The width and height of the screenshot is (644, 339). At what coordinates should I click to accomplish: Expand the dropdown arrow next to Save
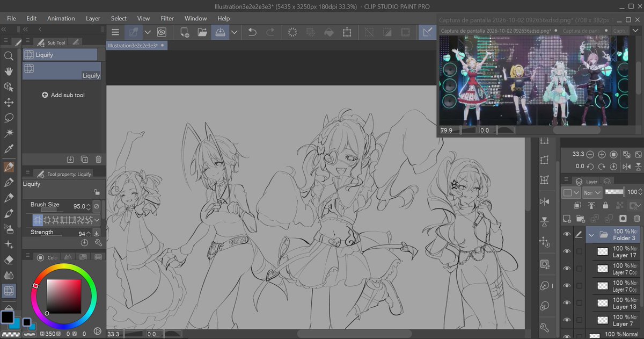(x=235, y=32)
